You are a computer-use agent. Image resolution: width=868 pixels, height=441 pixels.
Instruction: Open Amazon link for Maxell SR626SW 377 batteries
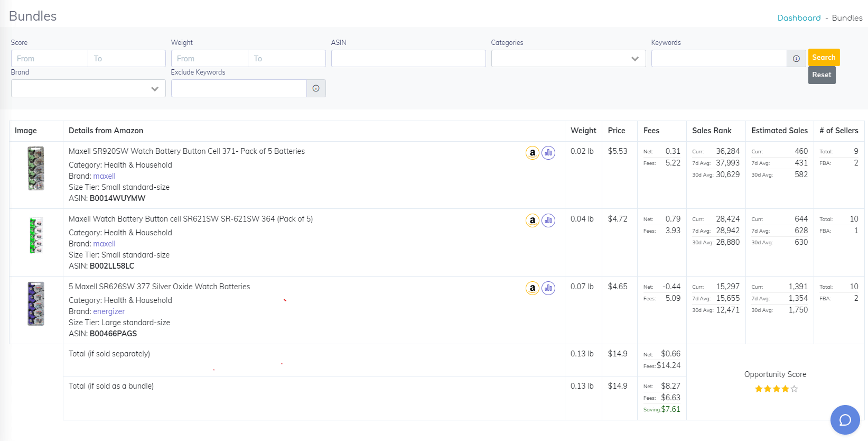pyautogui.click(x=533, y=288)
